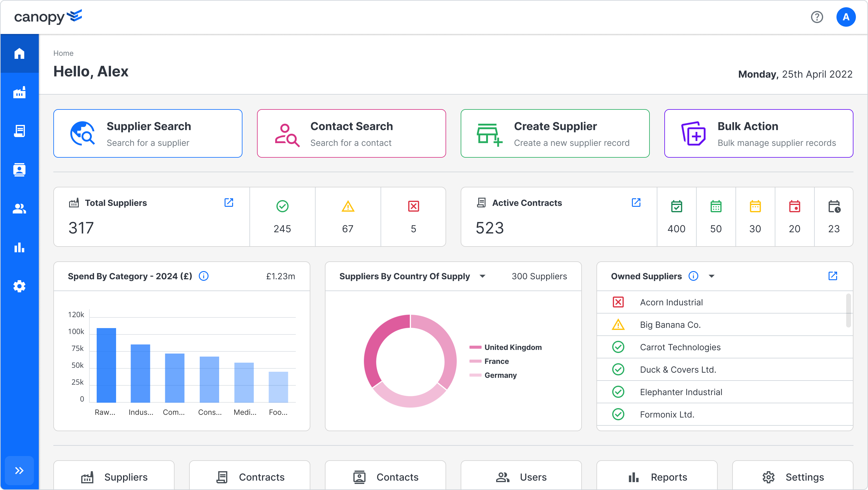Image resolution: width=868 pixels, height=490 pixels.
Task: Click the Create Supplier card
Action: 555,133
